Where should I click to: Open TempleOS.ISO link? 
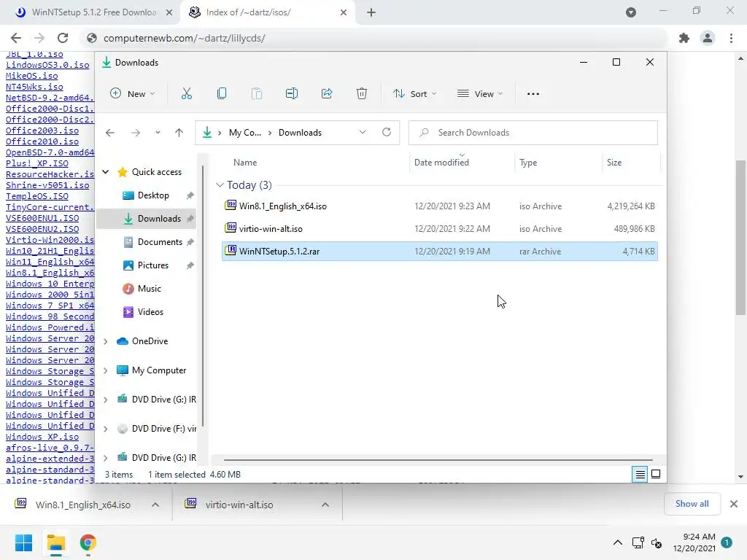(36, 196)
